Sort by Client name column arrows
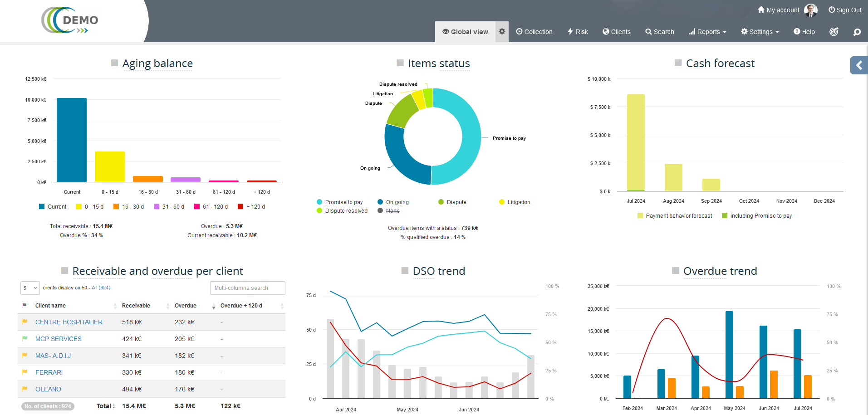The width and height of the screenshot is (868, 415). click(x=115, y=306)
